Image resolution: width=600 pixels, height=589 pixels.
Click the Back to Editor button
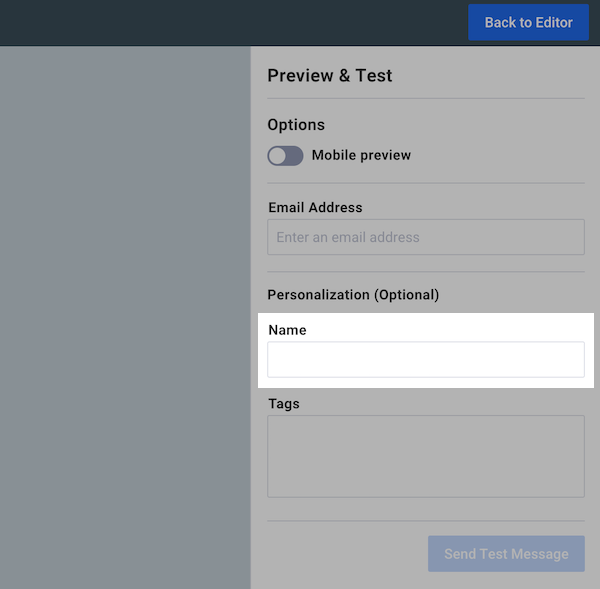(528, 23)
